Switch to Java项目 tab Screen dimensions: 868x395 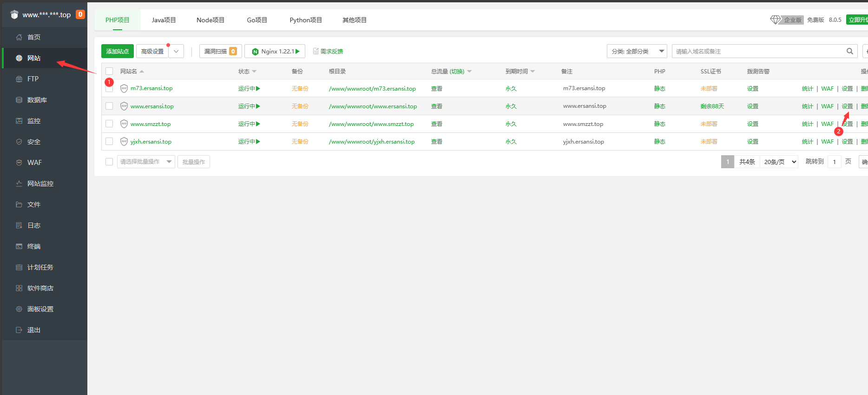pos(164,20)
